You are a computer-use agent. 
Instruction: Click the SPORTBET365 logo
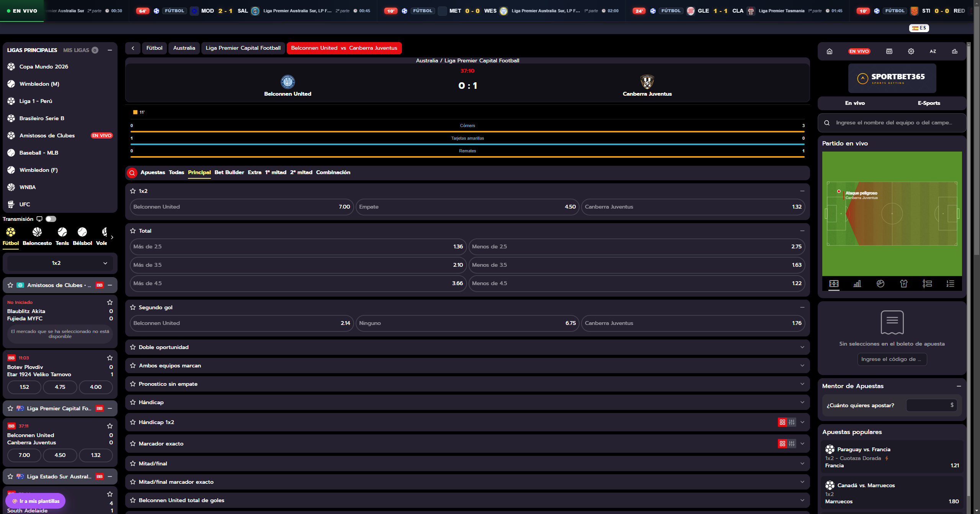point(892,78)
